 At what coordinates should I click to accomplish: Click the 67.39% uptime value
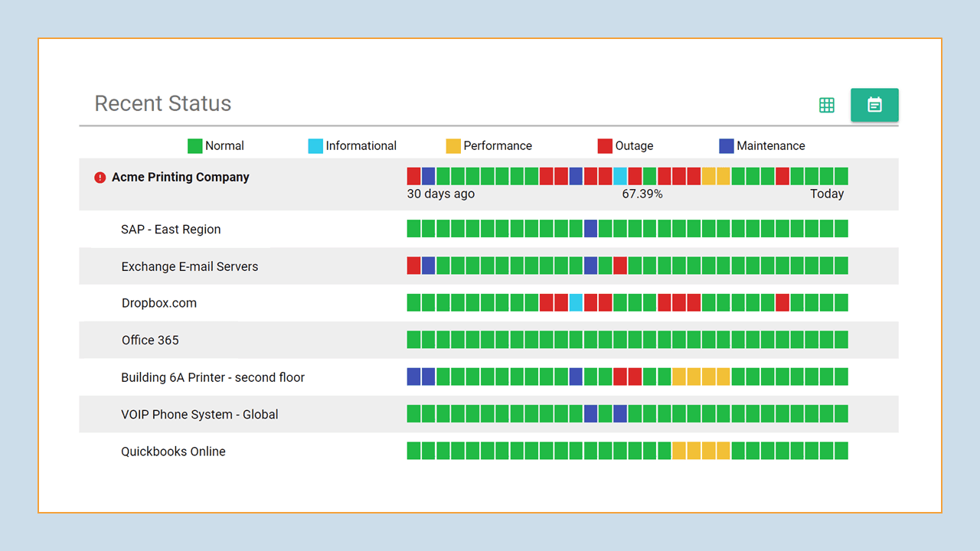642,194
